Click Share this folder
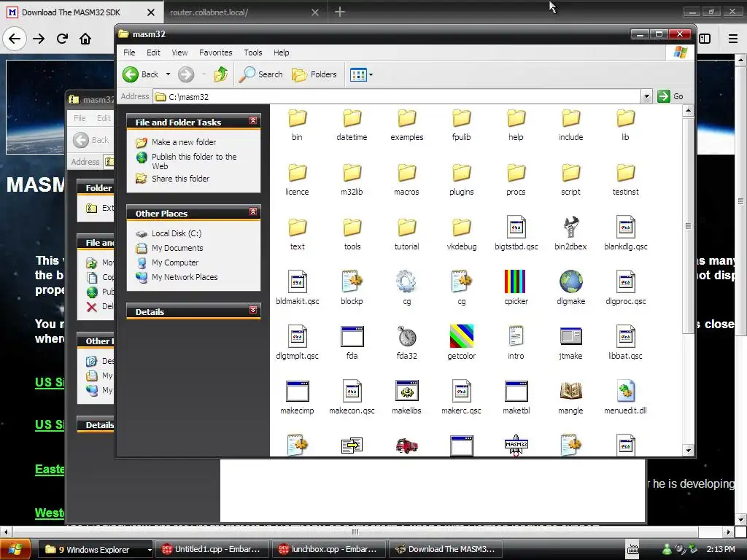The height and width of the screenshot is (560, 747). (x=181, y=179)
